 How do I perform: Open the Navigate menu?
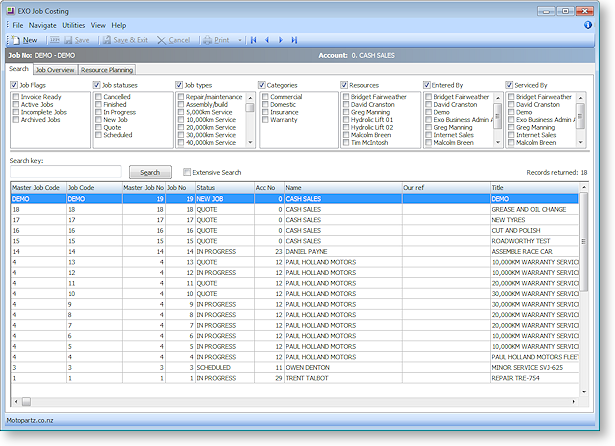coord(42,24)
